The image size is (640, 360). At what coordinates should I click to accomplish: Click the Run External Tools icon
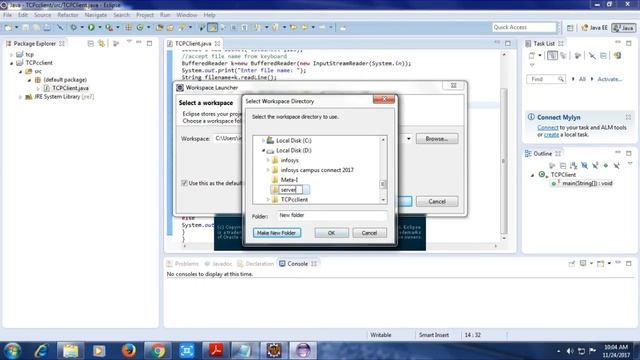(x=109, y=27)
